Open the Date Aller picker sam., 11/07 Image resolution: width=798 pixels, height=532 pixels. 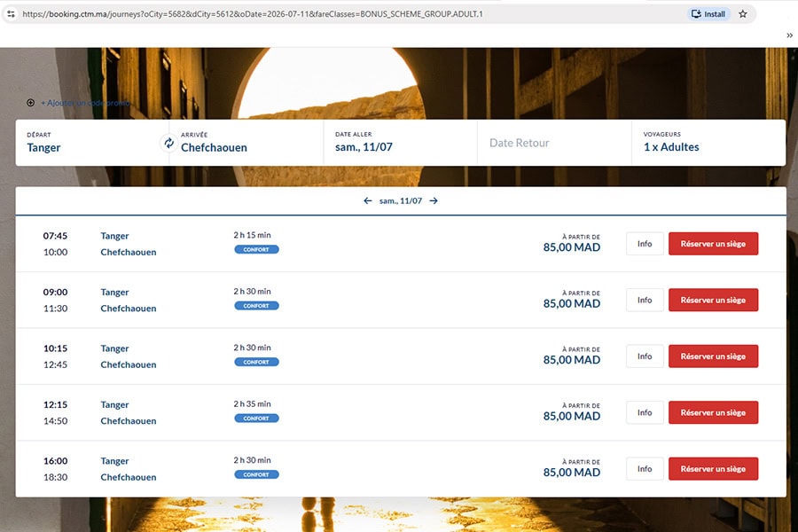[x=400, y=143]
